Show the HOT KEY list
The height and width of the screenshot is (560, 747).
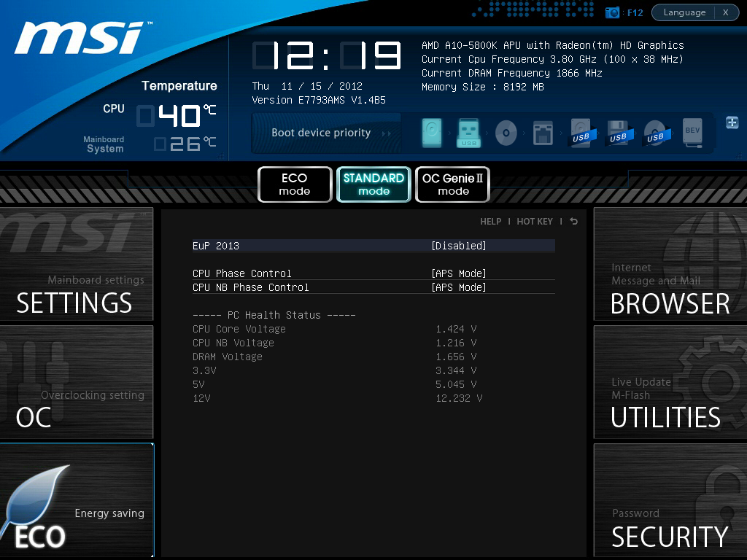[x=535, y=222]
